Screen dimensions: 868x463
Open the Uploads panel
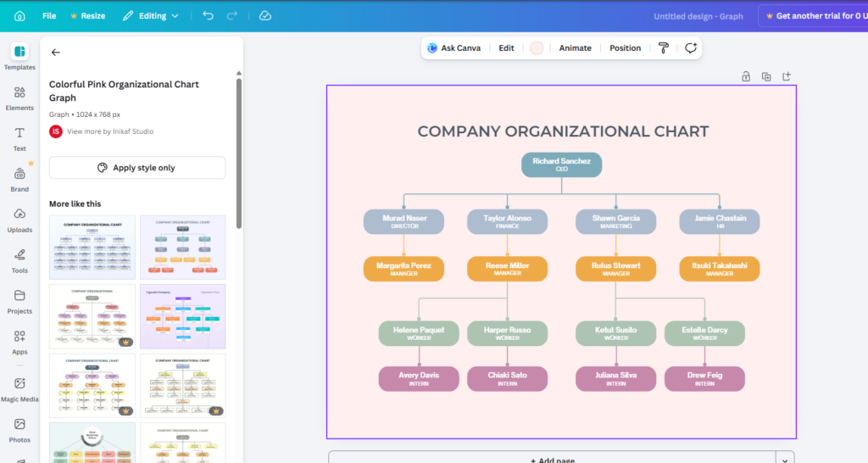point(19,219)
